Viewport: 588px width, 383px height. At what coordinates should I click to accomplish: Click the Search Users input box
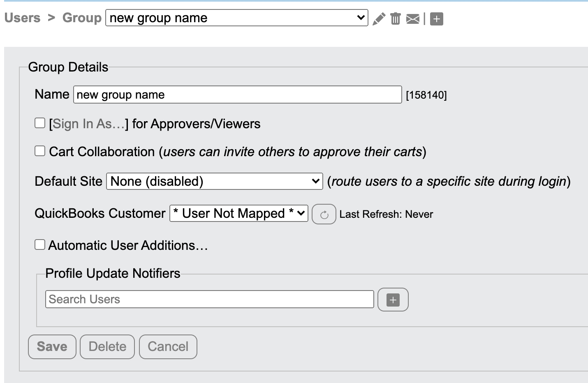point(209,299)
